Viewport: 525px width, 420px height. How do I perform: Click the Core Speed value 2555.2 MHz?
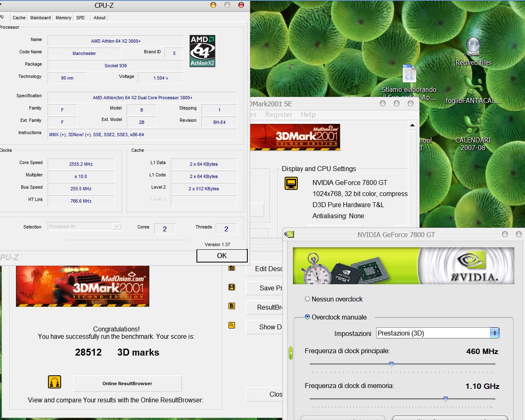pyautogui.click(x=81, y=164)
